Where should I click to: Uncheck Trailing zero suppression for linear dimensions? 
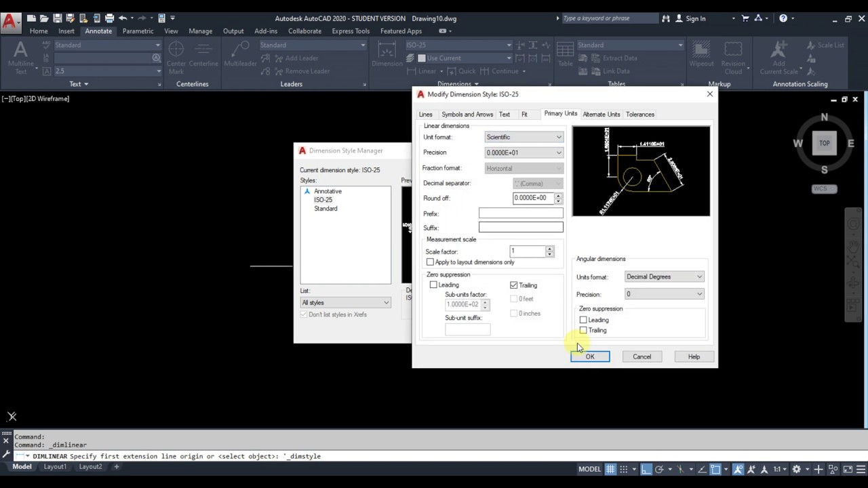(513, 285)
